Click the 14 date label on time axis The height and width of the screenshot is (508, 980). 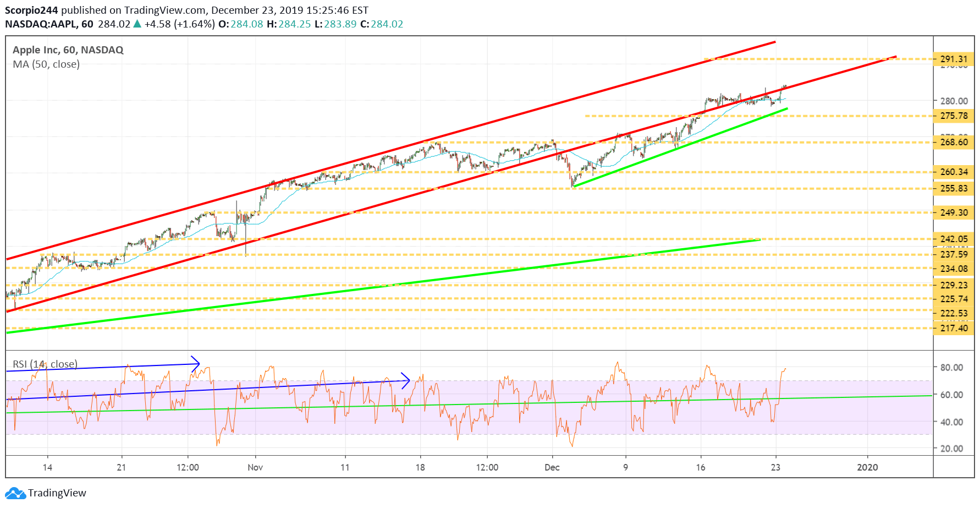[47, 467]
